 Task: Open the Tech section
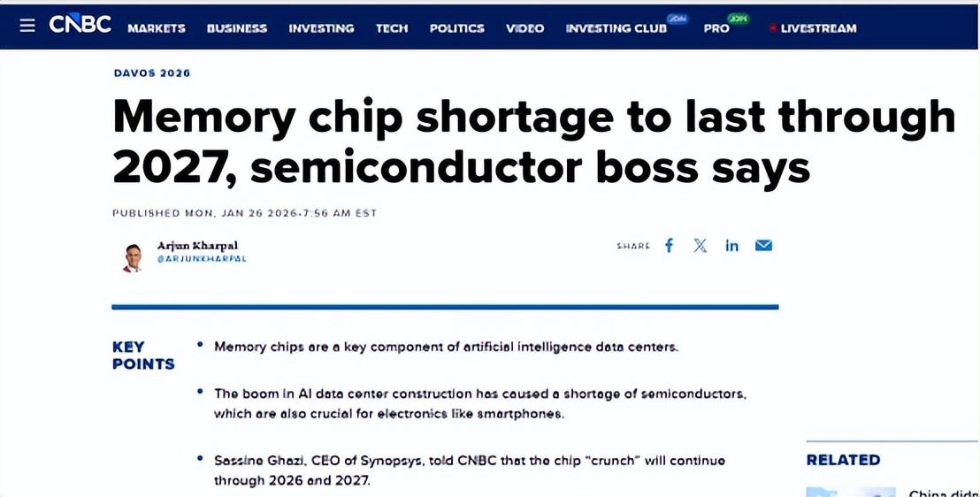click(x=392, y=28)
